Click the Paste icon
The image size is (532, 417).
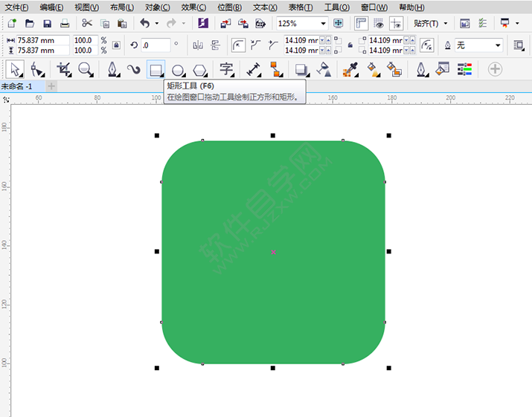click(x=122, y=23)
